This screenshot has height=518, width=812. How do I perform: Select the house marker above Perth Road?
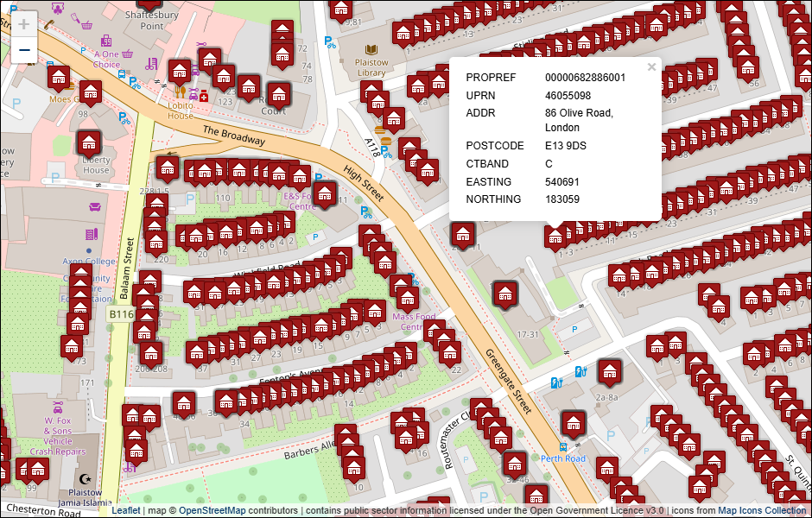click(573, 423)
